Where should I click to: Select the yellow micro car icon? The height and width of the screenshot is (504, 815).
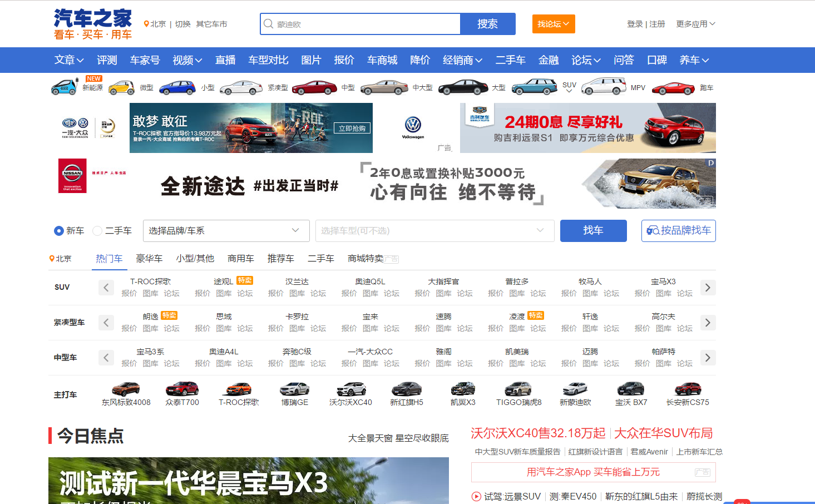(x=121, y=88)
